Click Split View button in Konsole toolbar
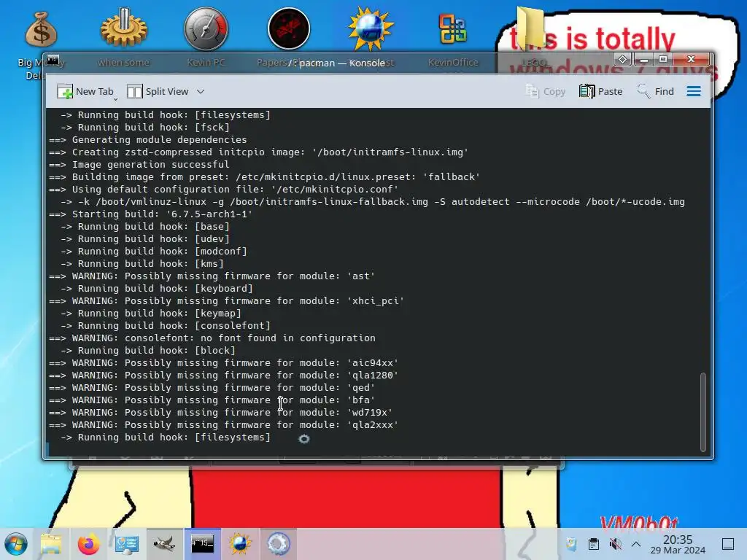747x560 pixels. 158,91
